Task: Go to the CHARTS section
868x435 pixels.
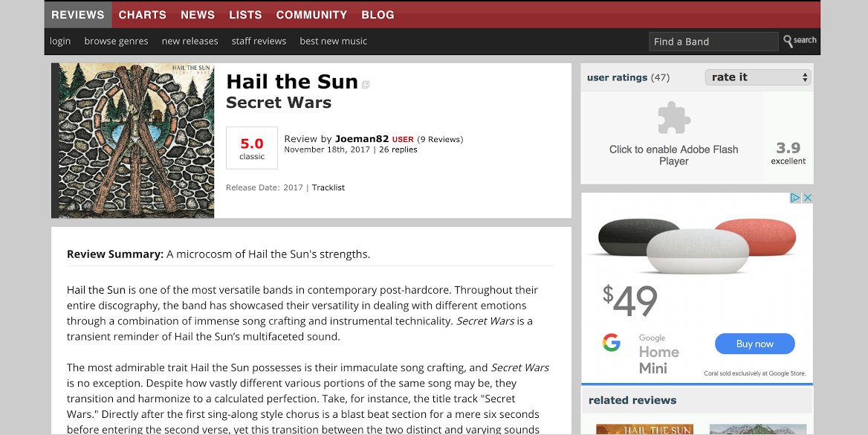Action: point(142,15)
